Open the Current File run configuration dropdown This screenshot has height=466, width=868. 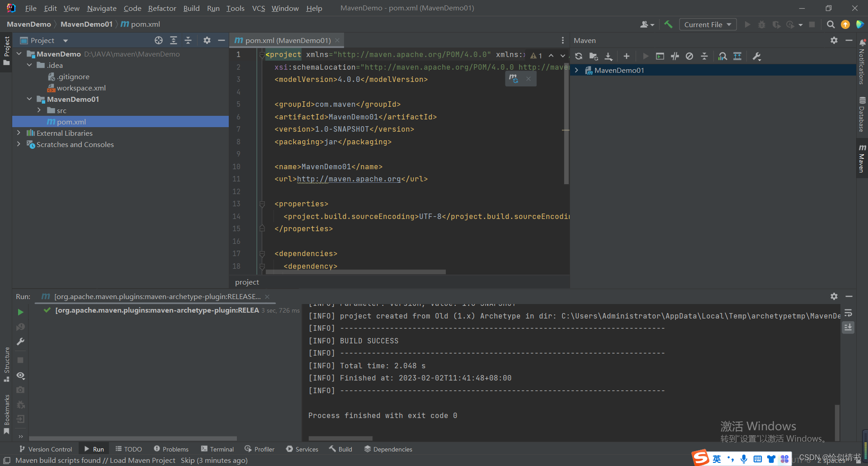point(708,24)
